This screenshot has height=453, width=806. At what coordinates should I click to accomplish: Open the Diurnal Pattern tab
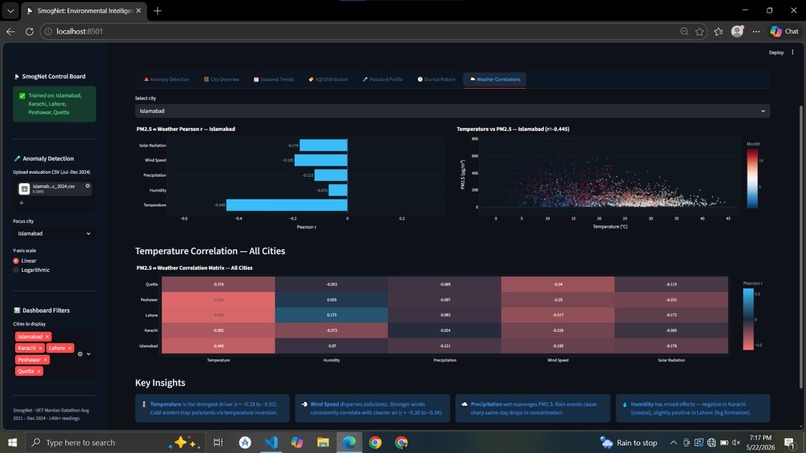[x=436, y=80]
